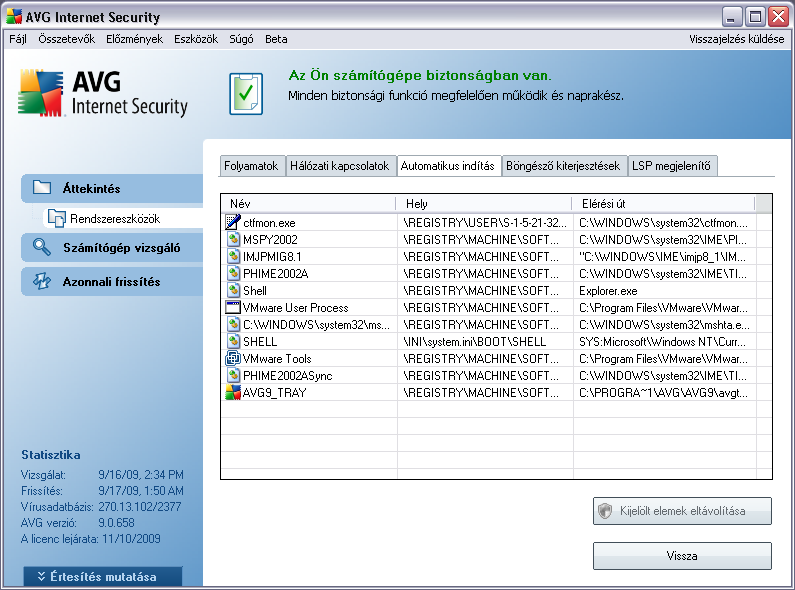Open the Fájl menu

tap(18, 39)
